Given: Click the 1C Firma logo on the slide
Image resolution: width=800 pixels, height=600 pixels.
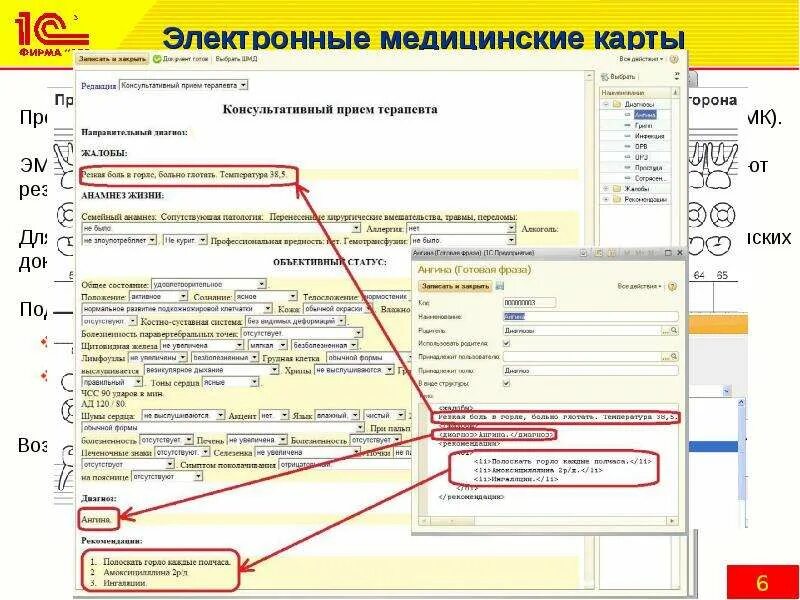Looking at the screenshot, I should 51,34.
